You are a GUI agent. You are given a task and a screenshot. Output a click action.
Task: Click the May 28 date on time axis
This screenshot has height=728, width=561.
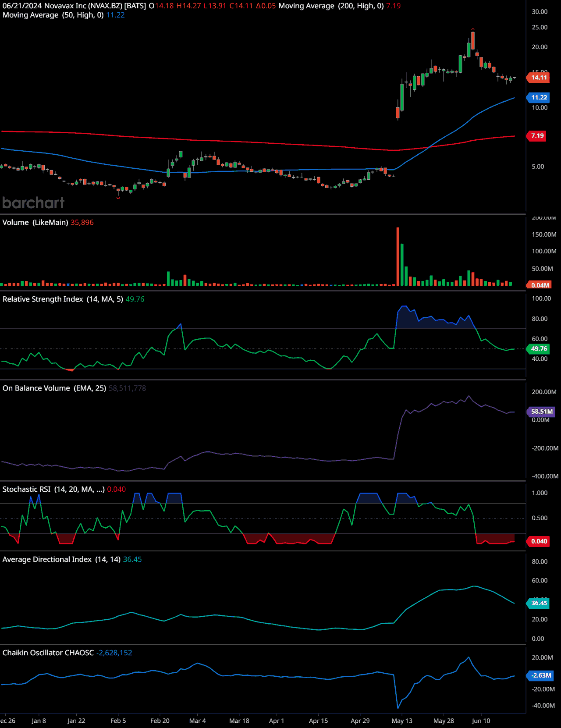pos(444,721)
